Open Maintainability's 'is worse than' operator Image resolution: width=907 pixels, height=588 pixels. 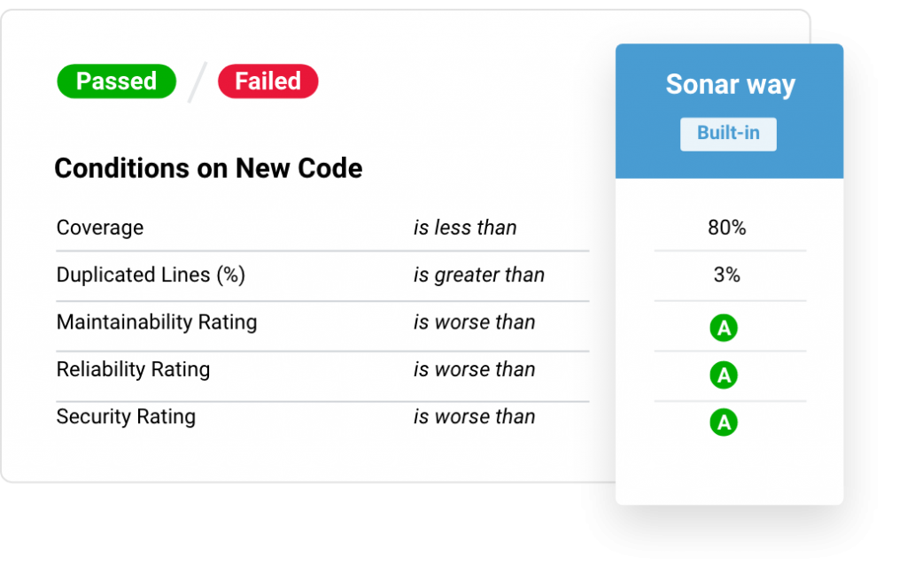(475, 322)
